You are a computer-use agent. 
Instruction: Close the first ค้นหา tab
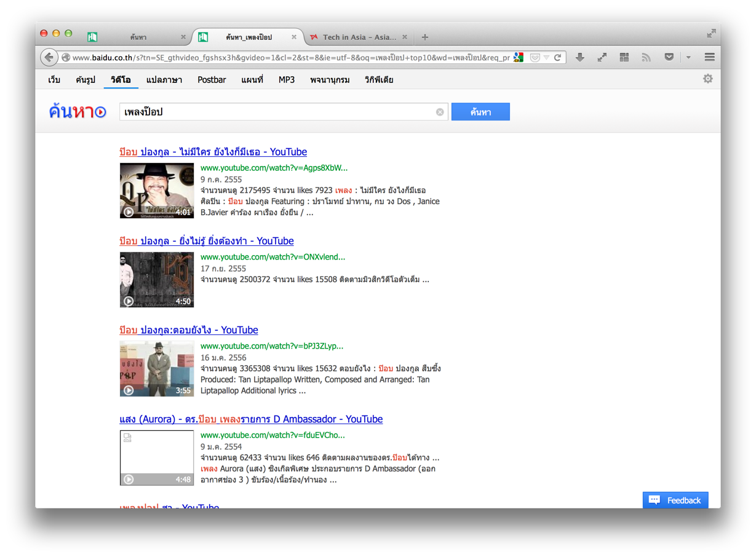tap(183, 37)
